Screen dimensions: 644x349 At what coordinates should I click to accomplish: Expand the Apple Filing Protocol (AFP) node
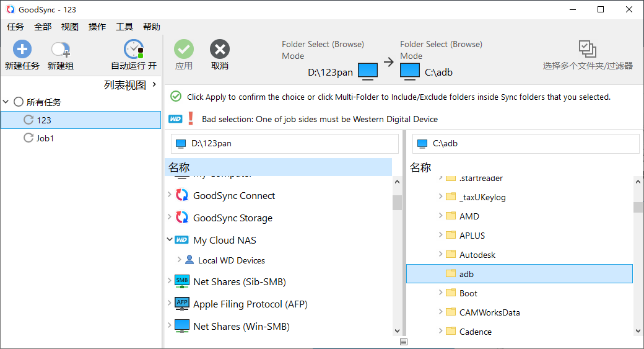tap(169, 303)
